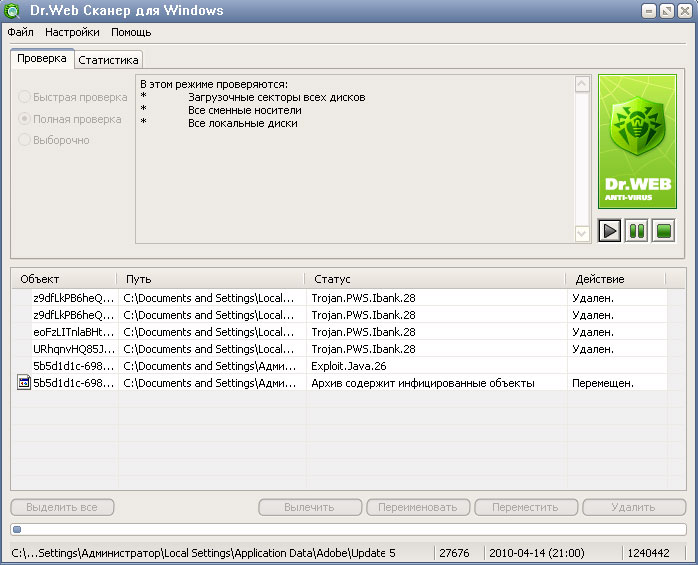698x565 pixels.
Task: Select the eoFzLITnlaBHt... object
Action: click(x=73, y=332)
